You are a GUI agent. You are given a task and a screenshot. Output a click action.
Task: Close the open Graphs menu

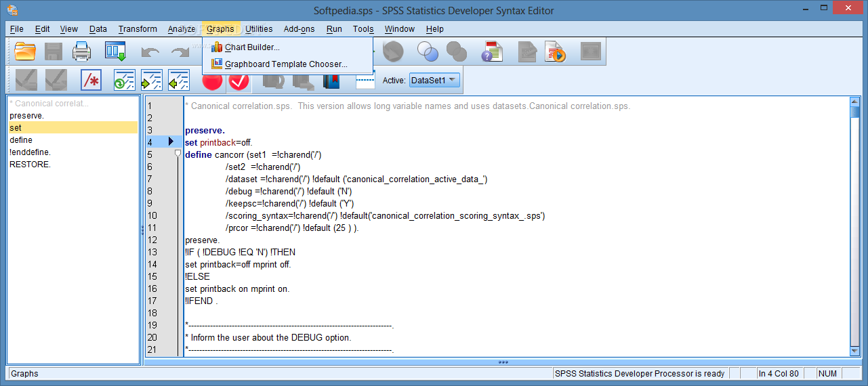tap(220, 29)
